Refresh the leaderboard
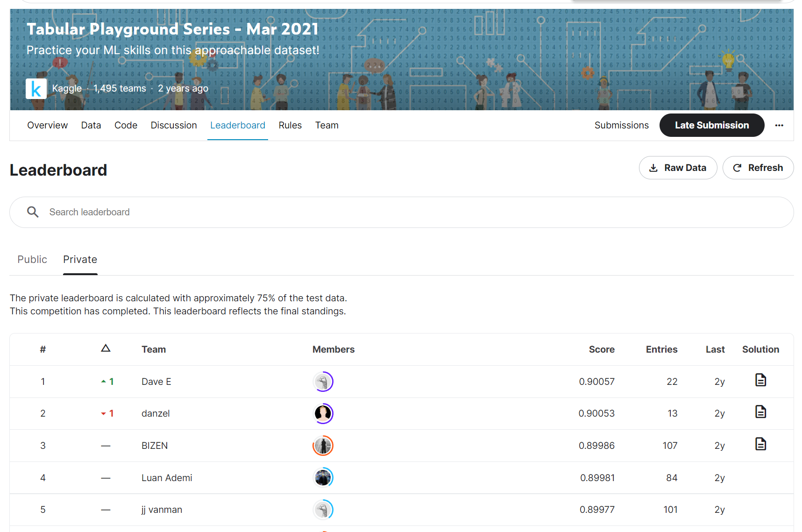This screenshot has height=532, width=802. (758, 168)
